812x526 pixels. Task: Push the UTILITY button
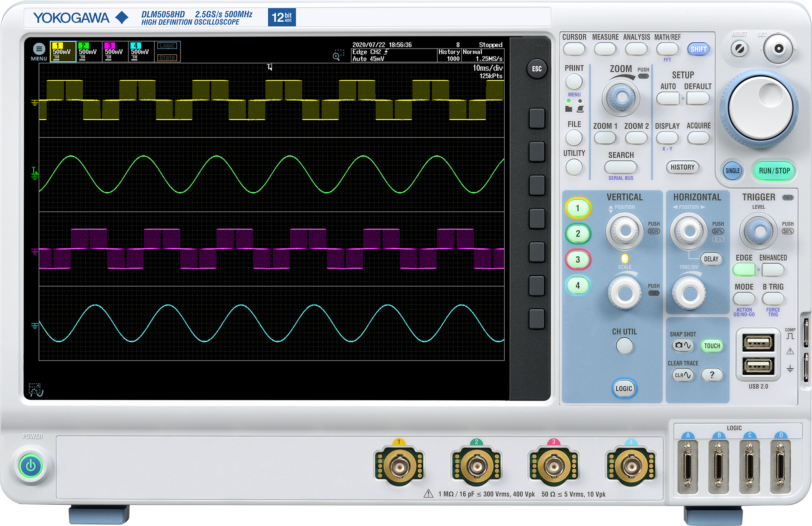[x=574, y=167]
